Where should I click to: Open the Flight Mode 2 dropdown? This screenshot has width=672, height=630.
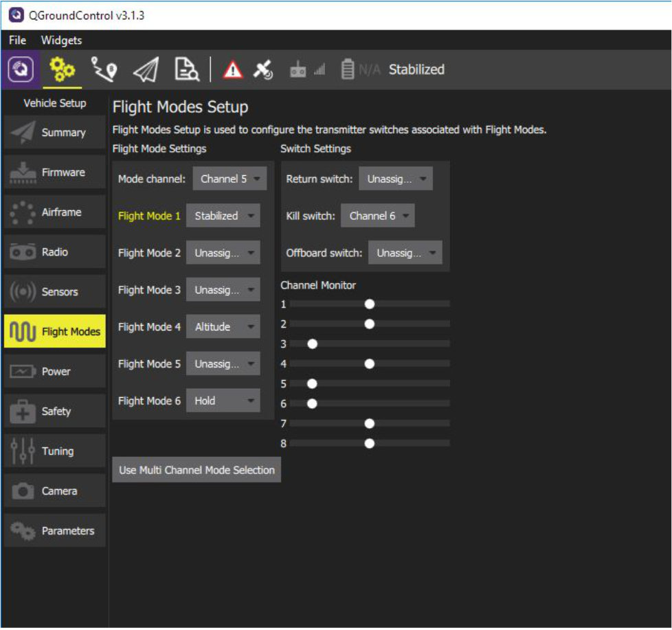tap(223, 253)
